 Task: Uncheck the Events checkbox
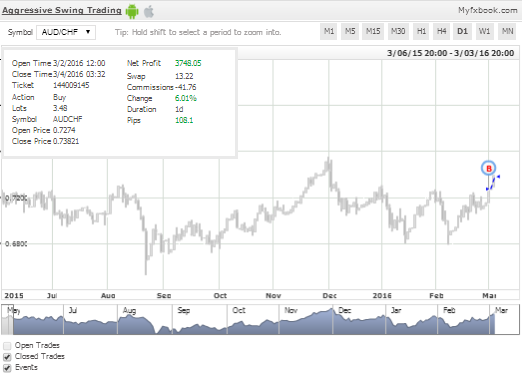click(x=7, y=368)
